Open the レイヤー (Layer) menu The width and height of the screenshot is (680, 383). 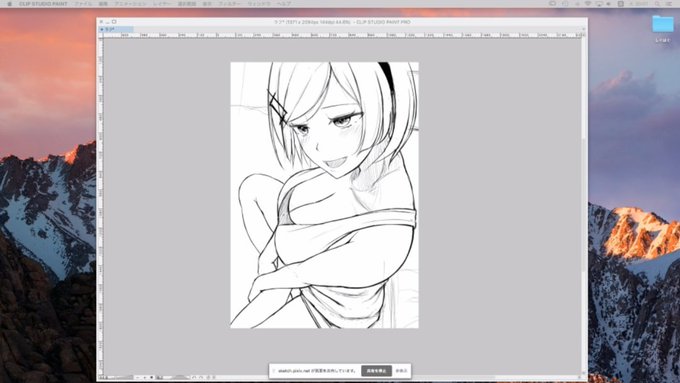point(162,3)
